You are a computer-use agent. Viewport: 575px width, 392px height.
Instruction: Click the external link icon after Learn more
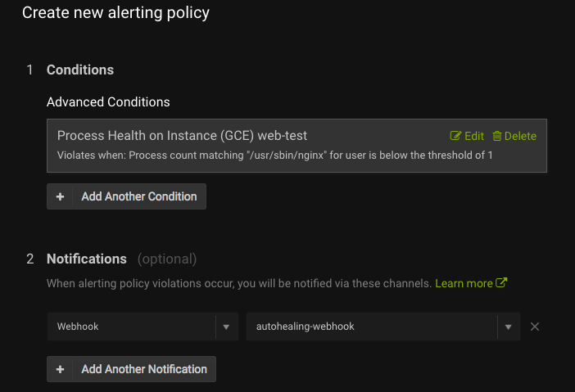pyautogui.click(x=502, y=283)
